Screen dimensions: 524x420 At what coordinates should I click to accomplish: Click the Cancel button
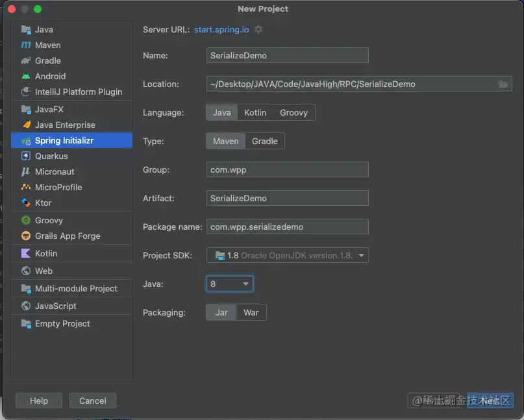click(93, 401)
